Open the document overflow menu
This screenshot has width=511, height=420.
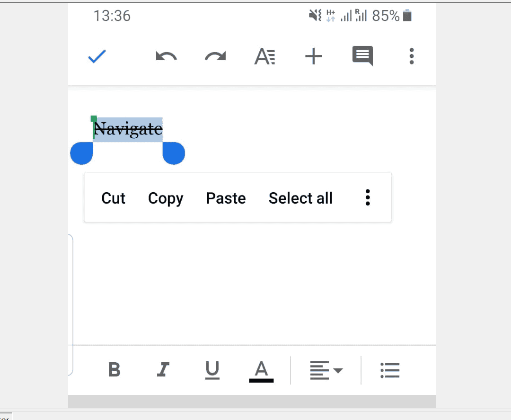(411, 56)
